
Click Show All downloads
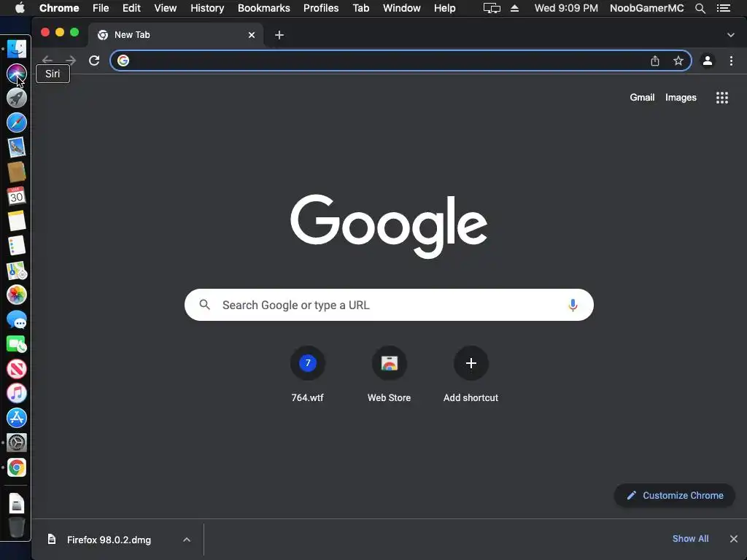pos(690,539)
